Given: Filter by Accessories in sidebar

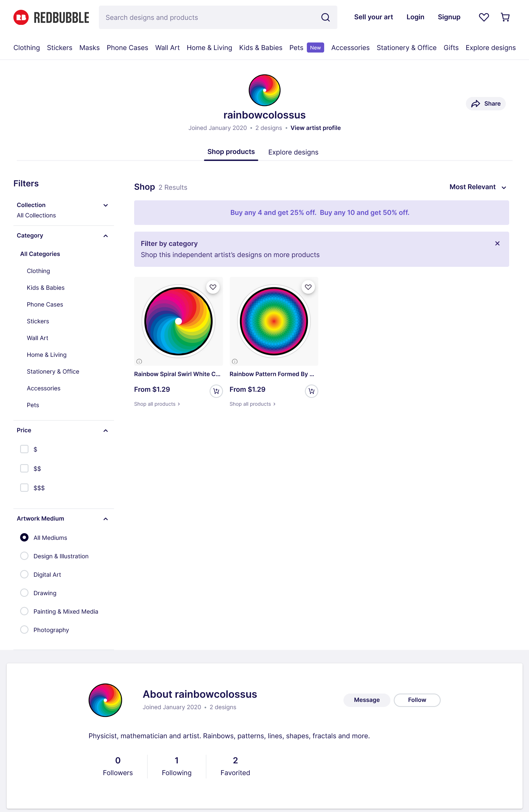Looking at the screenshot, I should 44,388.
